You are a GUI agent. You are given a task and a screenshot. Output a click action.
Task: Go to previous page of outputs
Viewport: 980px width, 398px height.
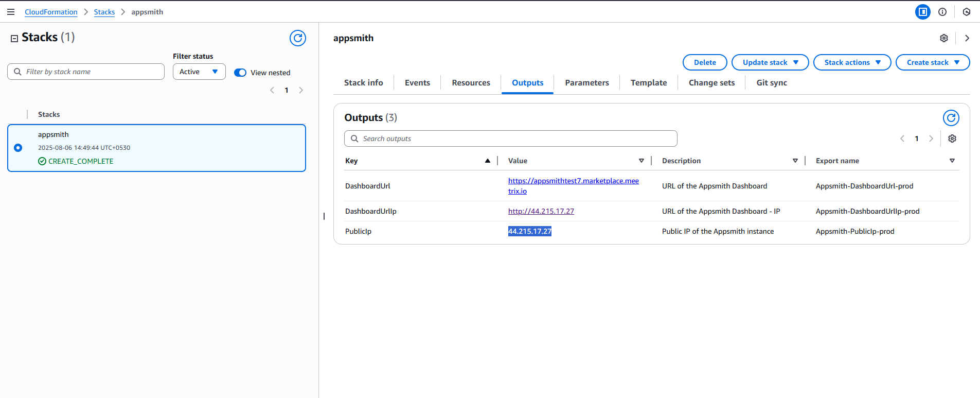point(902,139)
